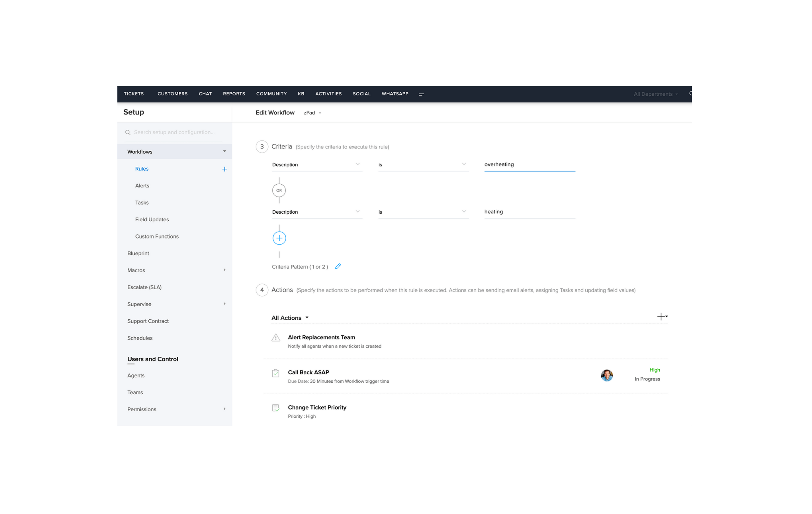
Task: Click the overheating criteria value field
Action: [x=529, y=164]
